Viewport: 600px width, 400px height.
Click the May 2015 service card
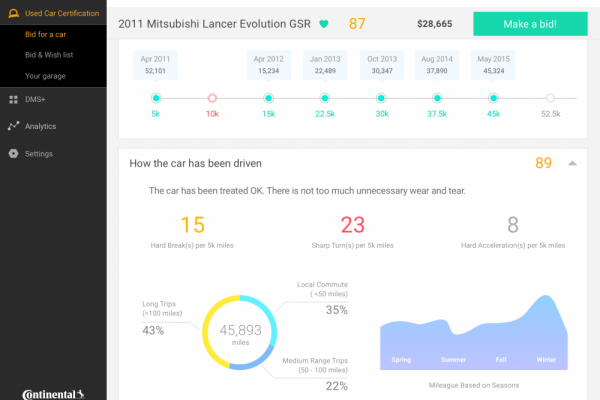(493, 65)
